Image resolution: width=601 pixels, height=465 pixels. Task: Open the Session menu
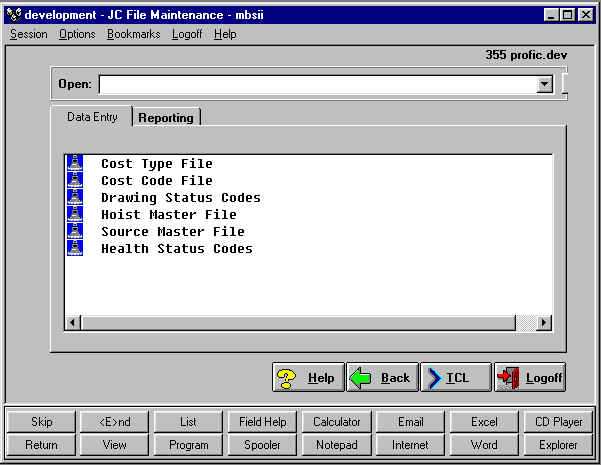point(28,34)
